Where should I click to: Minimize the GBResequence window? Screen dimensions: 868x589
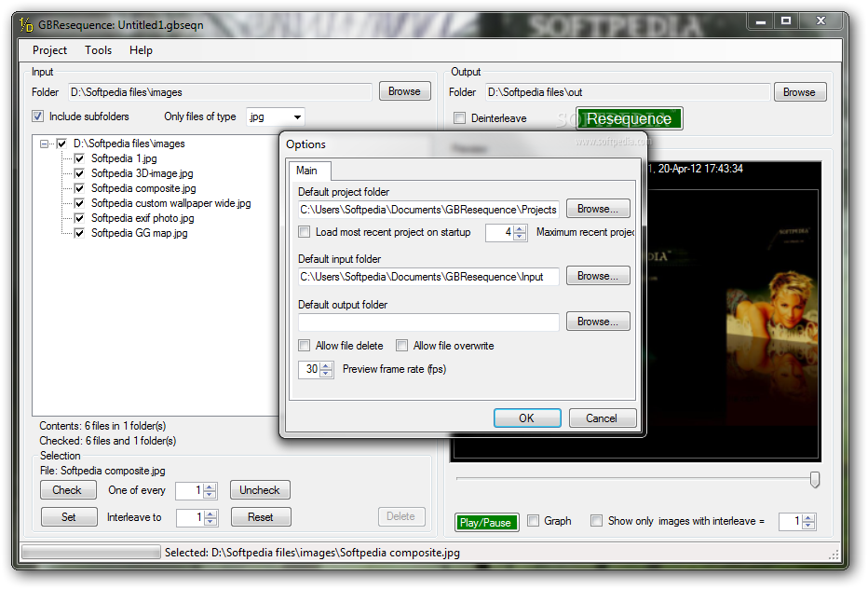pyautogui.click(x=761, y=21)
